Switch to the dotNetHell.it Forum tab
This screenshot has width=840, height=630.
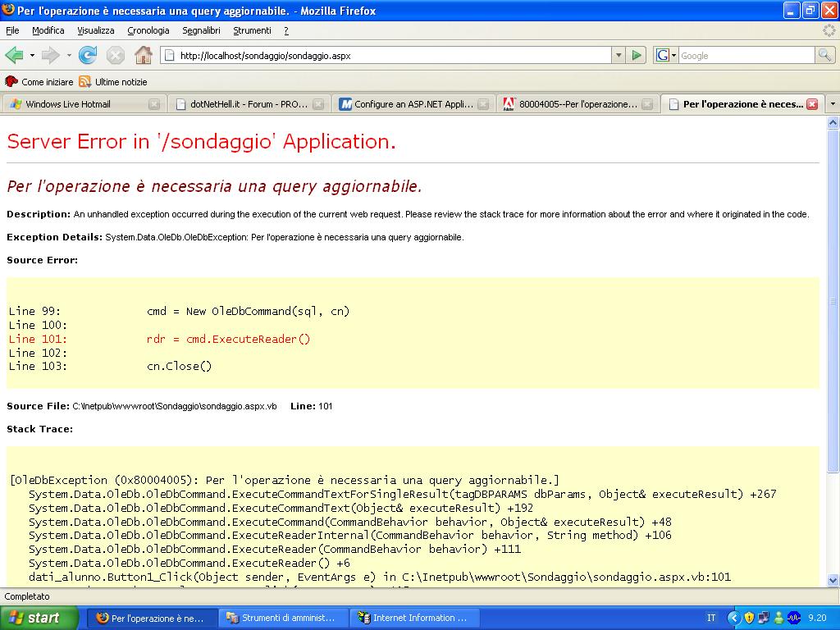point(248,104)
